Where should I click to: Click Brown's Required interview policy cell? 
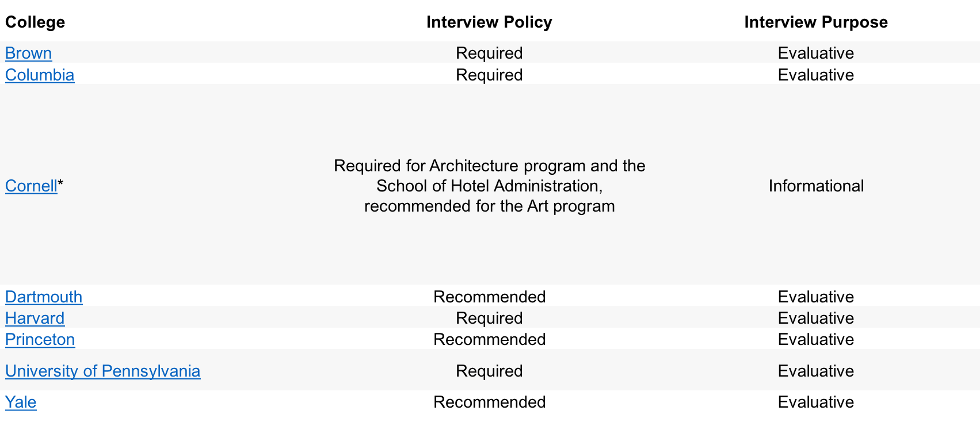click(489, 53)
